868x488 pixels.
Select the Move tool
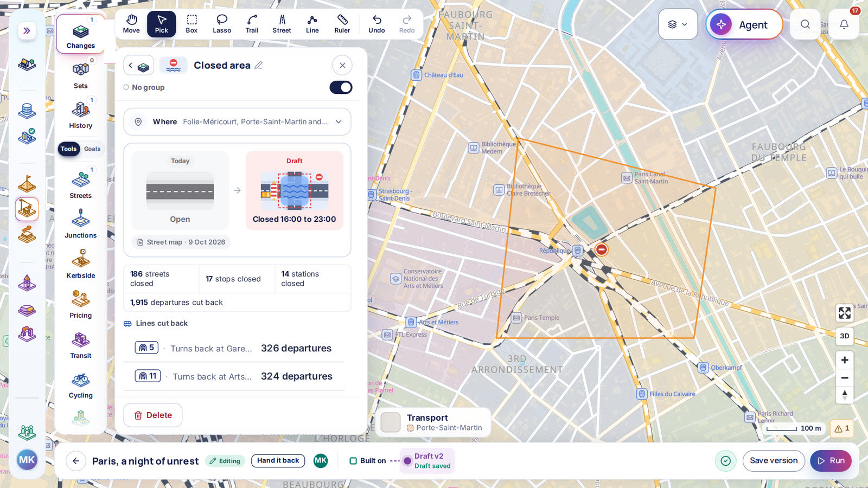point(131,24)
